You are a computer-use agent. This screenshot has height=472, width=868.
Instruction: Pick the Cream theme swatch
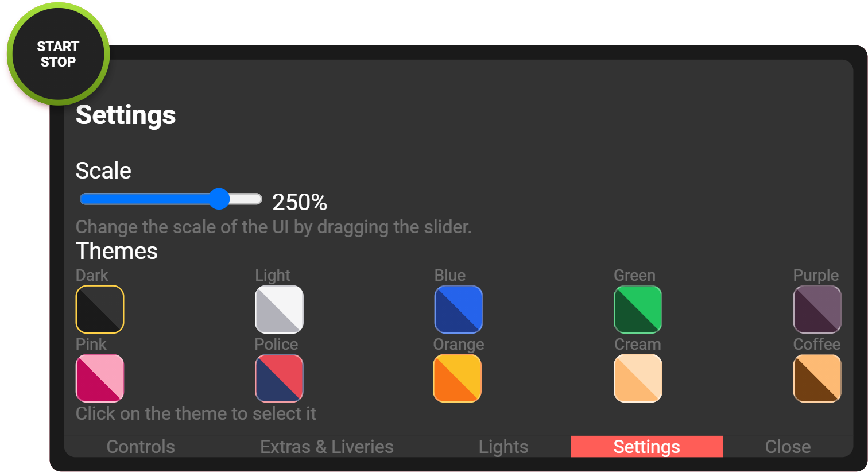tap(638, 378)
